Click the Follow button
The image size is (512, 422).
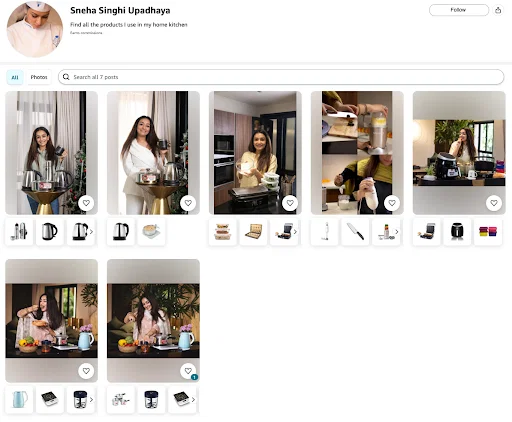[459, 10]
